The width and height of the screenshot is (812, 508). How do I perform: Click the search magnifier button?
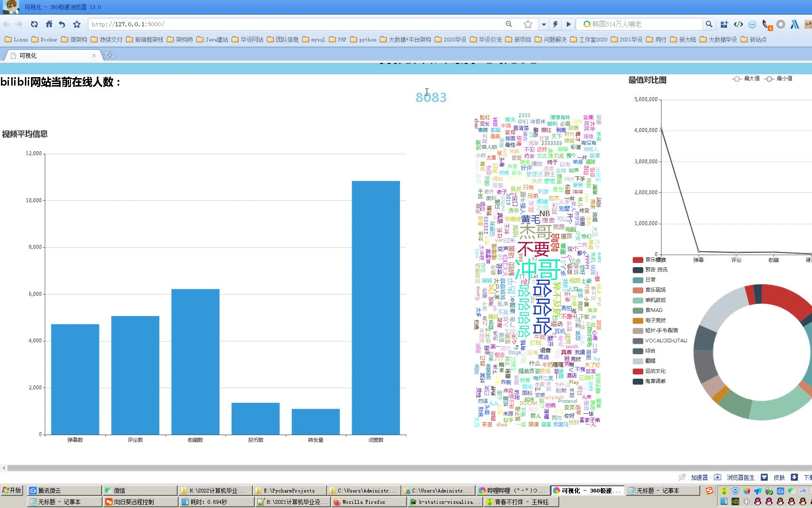pyautogui.click(x=709, y=24)
